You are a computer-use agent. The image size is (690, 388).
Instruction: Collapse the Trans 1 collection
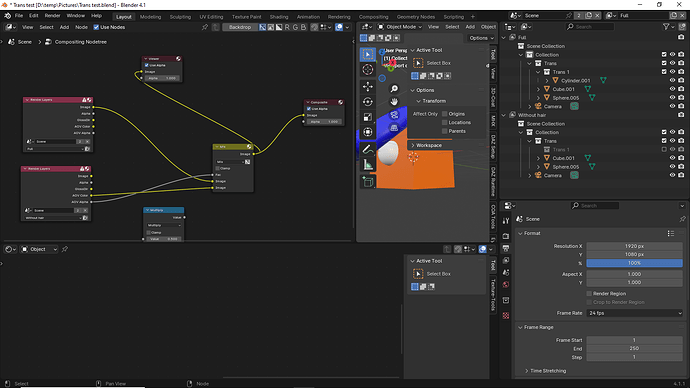point(538,72)
